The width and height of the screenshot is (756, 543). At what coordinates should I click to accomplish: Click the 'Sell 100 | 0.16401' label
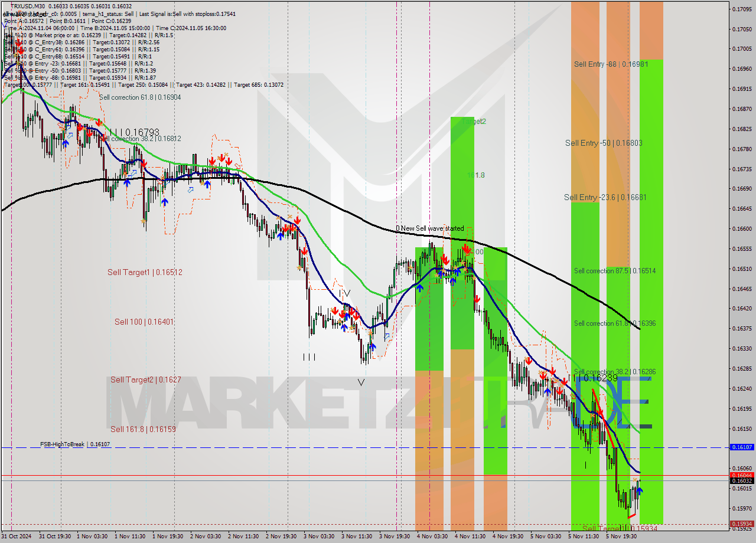click(144, 322)
